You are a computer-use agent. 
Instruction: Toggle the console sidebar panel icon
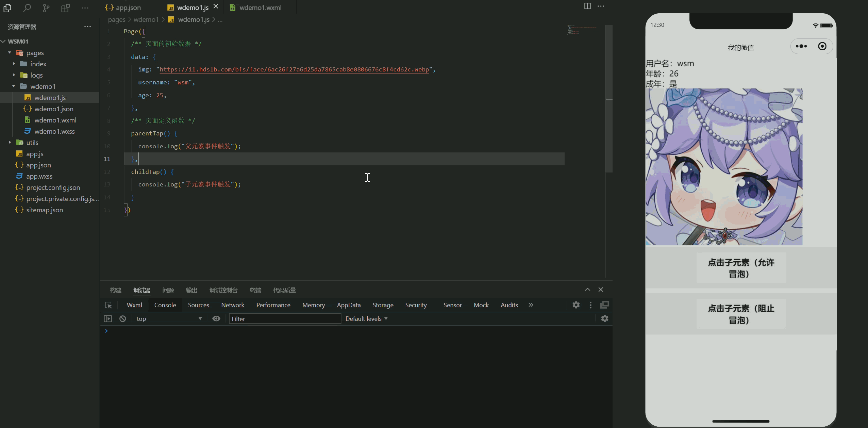coord(108,319)
